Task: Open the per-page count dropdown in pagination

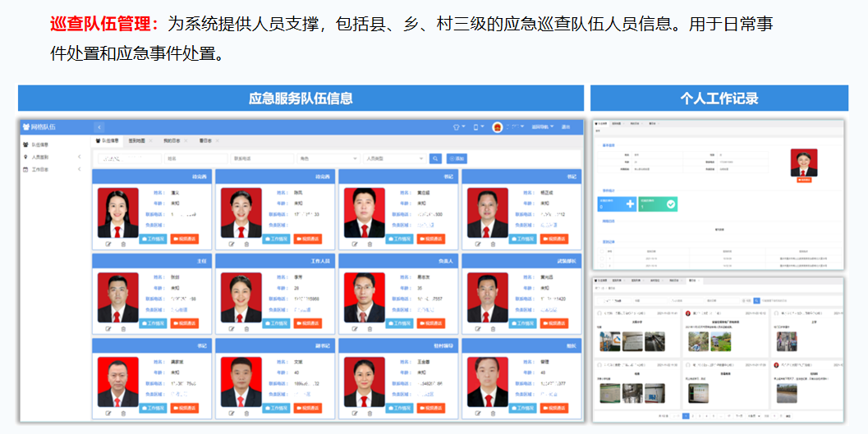Action: [x=752, y=416]
